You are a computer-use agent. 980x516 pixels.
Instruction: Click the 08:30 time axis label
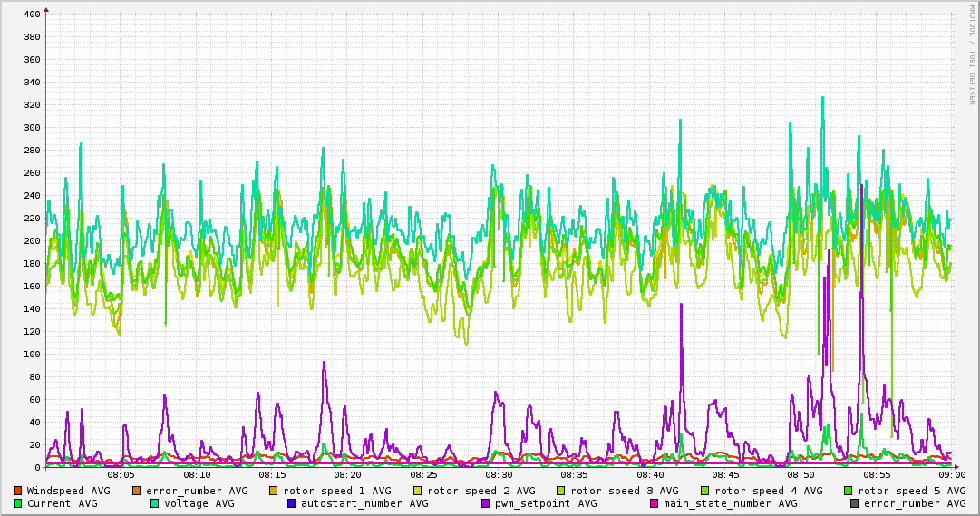point(499,475)
